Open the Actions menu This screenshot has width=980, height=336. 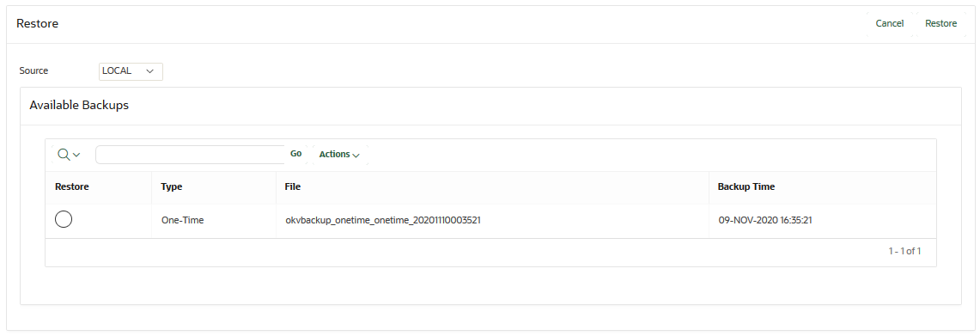(x=339, y=155)
